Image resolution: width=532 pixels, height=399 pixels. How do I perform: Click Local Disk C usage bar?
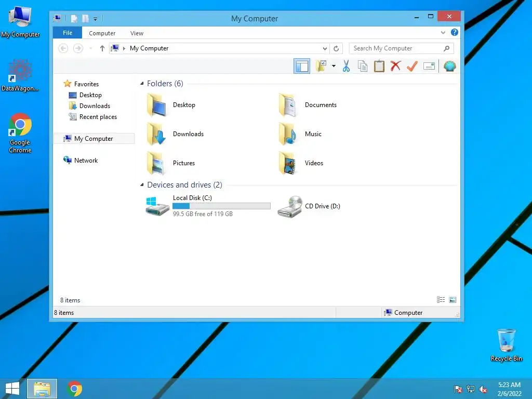click(221, 206)
